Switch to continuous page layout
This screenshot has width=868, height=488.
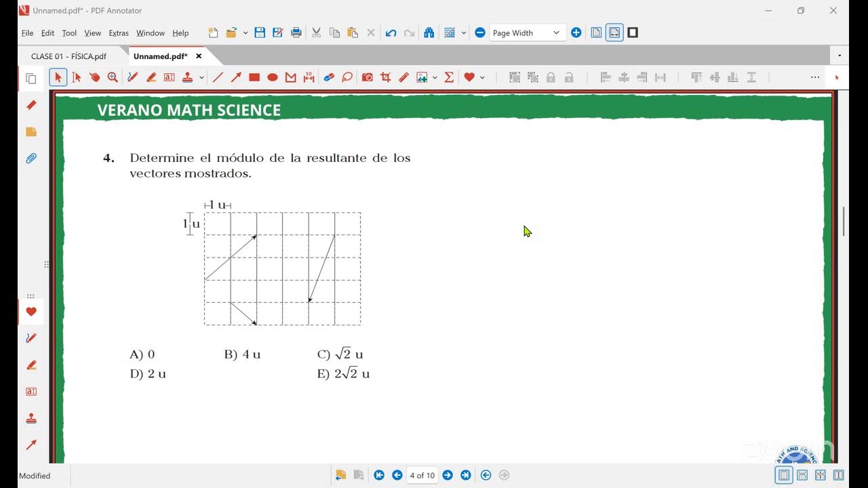coord(802,475)
